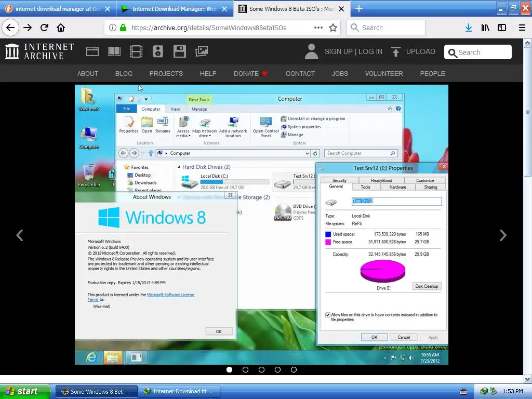Open the HELP menu item

[x=208, y=74]
